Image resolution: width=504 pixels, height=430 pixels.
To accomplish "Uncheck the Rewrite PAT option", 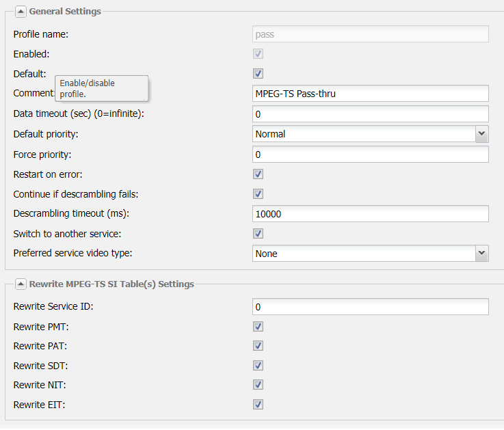I will tap(258, 346).
